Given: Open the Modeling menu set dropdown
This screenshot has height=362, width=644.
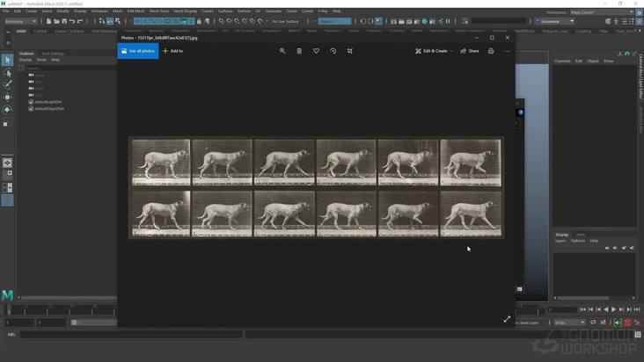Looking at the screenshot, I should coord(21,21).
